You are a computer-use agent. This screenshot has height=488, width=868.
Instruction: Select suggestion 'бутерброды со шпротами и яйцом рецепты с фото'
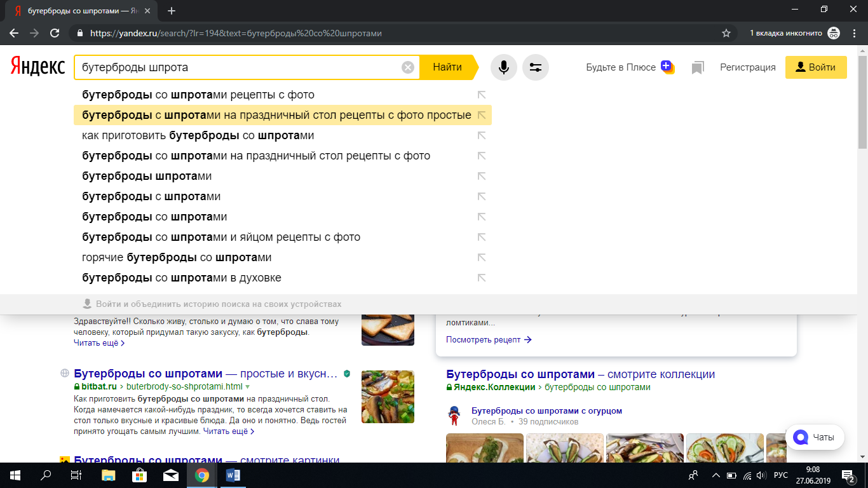tap(283, 237)
